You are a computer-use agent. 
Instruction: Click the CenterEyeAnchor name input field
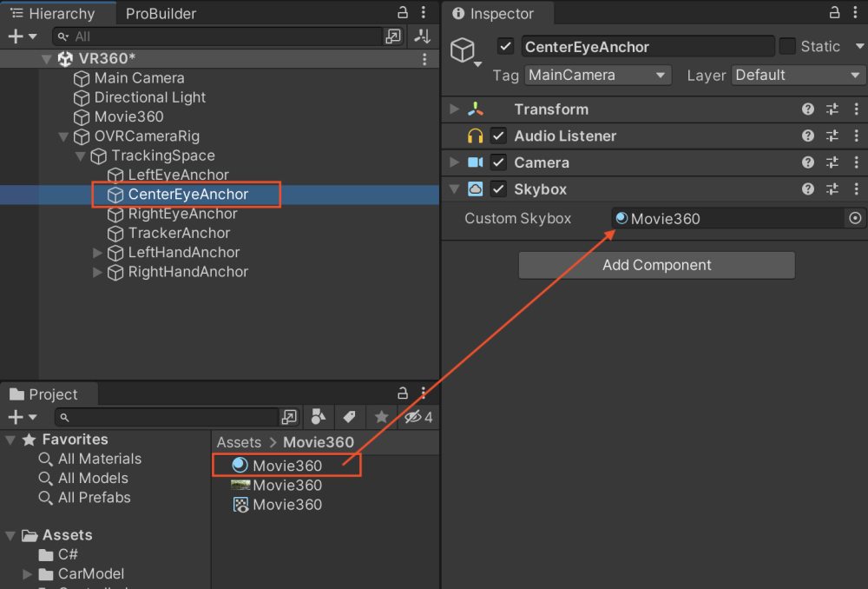pos(647,47)
